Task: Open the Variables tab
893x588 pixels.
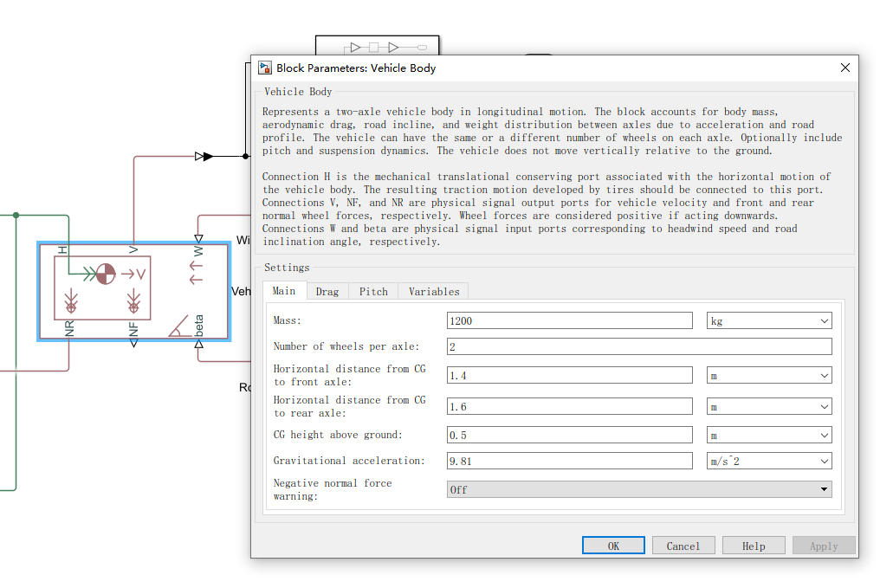Action: point(434,292)
